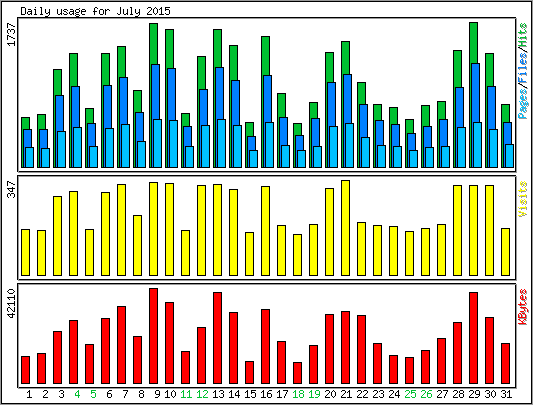Select day 6 on the x-axis
This screenshot has width=533, height=405.
point(109,394)
